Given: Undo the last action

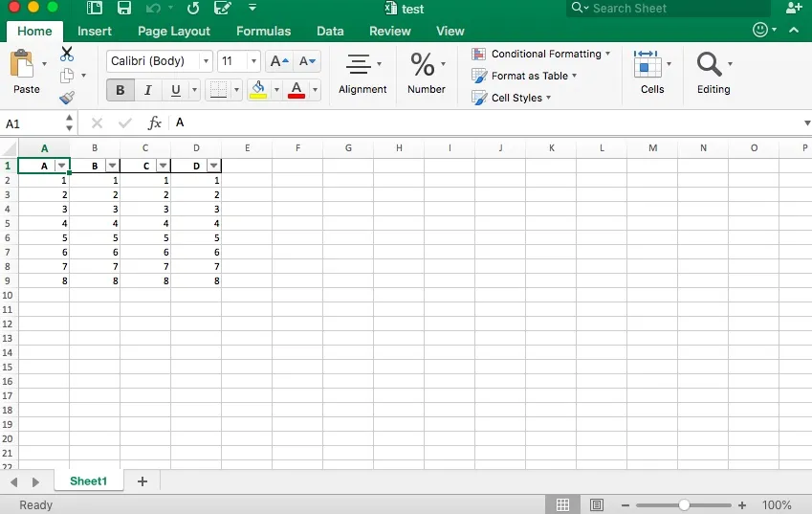Looking at the screenshot, I should coord(153,8).
